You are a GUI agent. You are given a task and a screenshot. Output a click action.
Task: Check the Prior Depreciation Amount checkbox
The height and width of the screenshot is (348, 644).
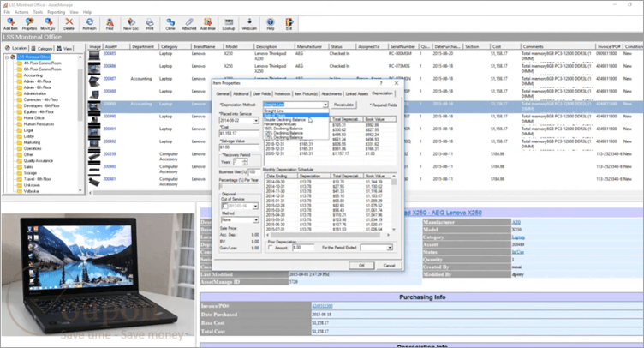pyautogui.click(x=271, y=248)
